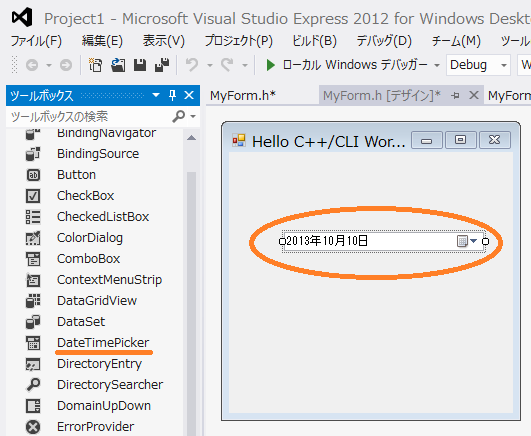Open the debugger target dropdown arrow

pos(437,65)
